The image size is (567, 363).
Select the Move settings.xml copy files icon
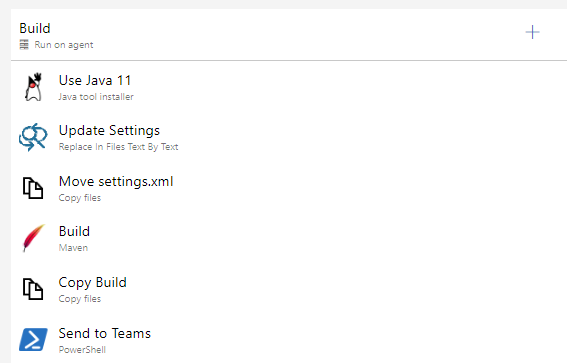(x=33, y=188)
